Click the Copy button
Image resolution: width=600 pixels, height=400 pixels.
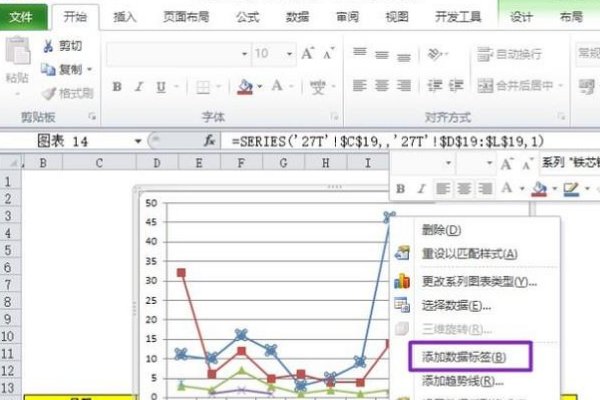pyautogui.click(x=61, y=69)
